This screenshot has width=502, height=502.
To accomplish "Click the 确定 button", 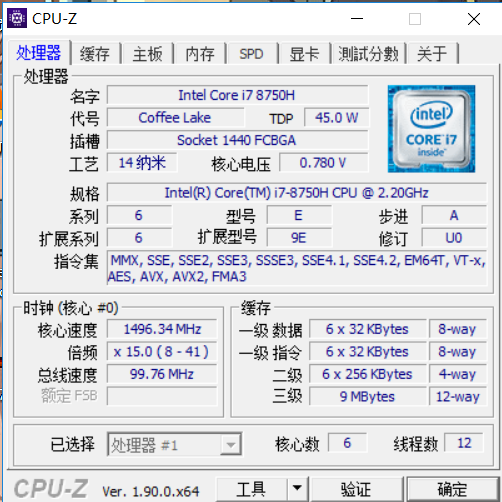I will click(x=452, y=489).
